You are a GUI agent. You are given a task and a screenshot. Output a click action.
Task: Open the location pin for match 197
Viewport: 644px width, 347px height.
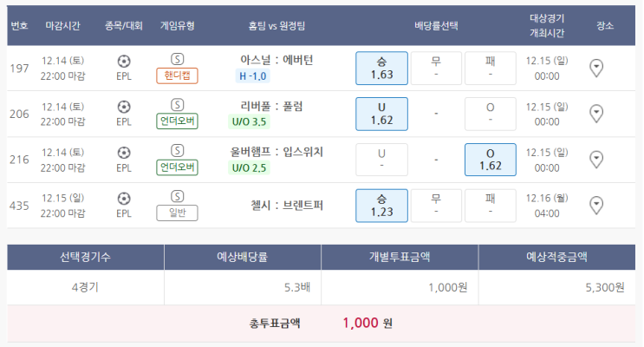pyautogui.click(x=596, y=68)
